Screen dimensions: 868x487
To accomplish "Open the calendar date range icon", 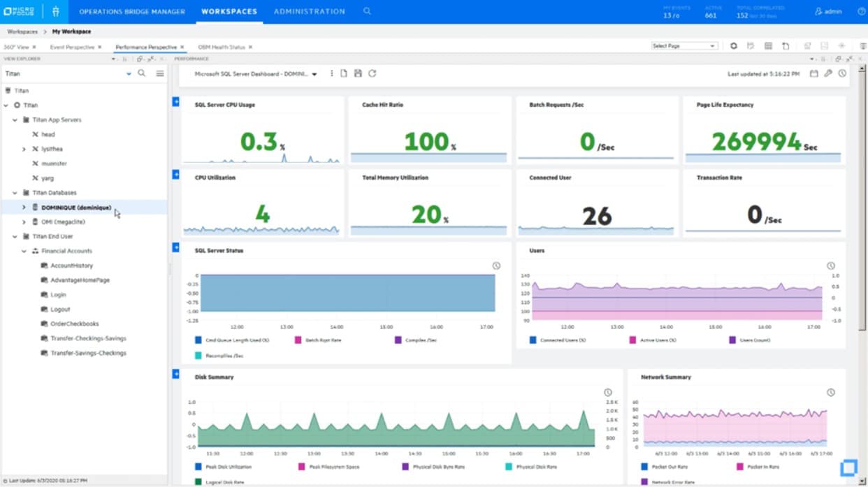I will 813,73.
